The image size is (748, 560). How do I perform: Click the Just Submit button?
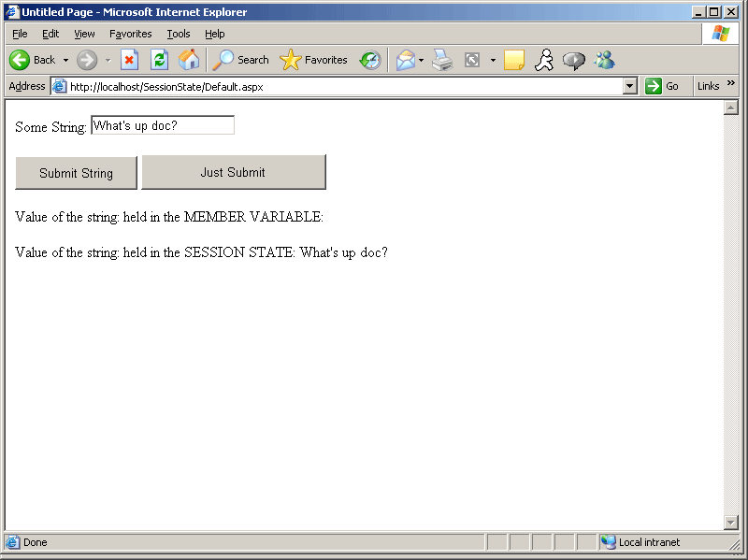point(234,172)
